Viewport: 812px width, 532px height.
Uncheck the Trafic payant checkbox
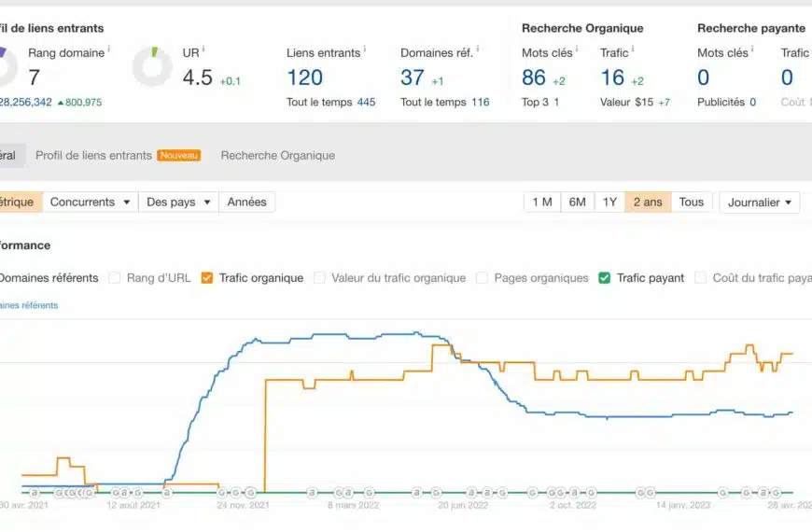[605, 278]
